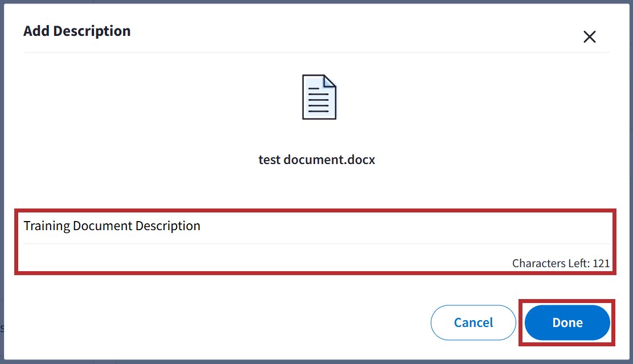Click the word "Add" in the dialog heading

click(x=36, y=31)
